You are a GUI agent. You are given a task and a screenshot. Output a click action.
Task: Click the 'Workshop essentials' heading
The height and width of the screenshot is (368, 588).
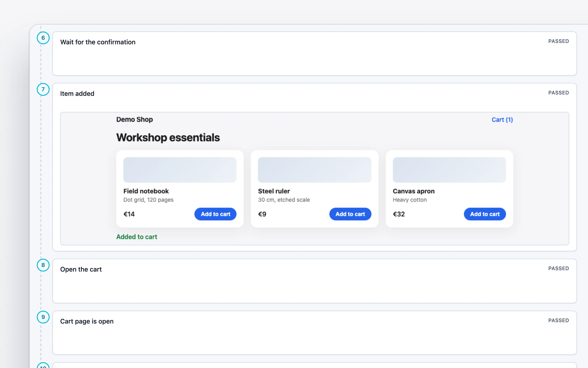pyautogui.click(x=168, y=138)
